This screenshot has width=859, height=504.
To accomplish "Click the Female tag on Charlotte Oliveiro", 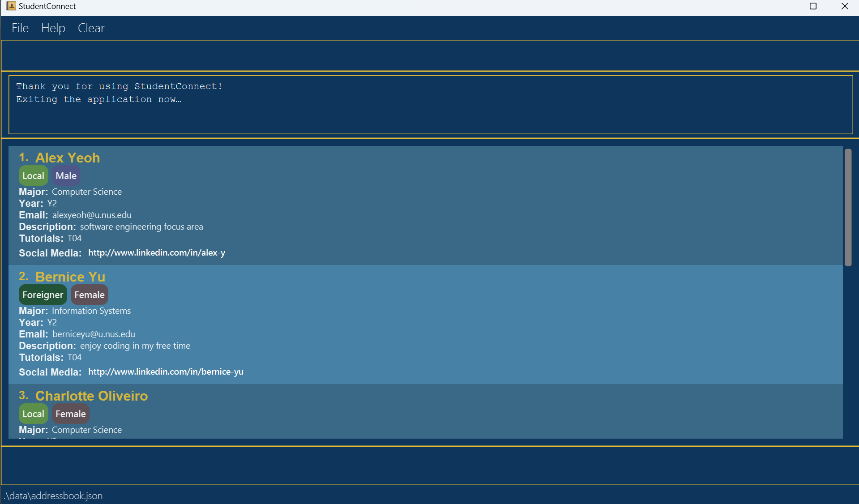I will (70, 414).
